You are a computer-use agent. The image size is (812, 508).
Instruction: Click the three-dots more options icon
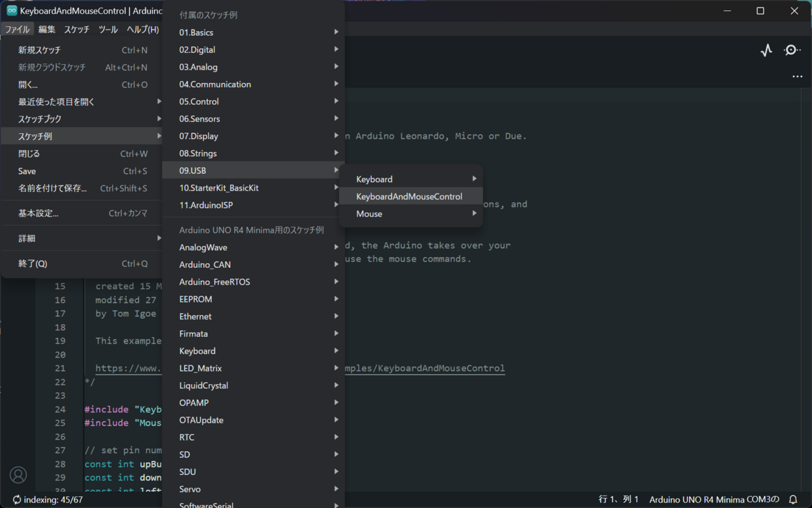[x=797, y=76]
